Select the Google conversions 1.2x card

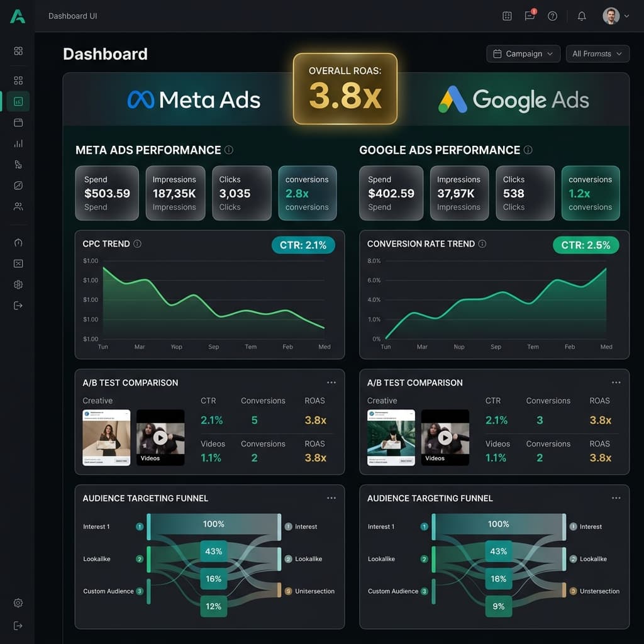[x=591, y=193]
